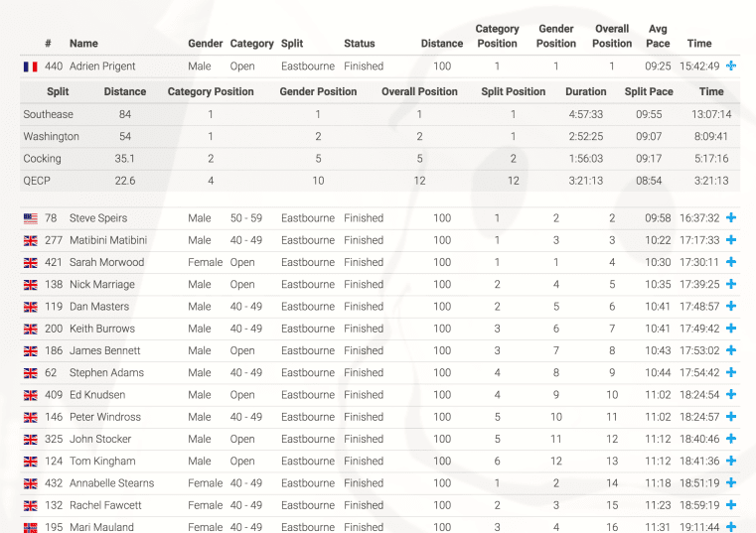Select the Cocking split row

click(x=379, y=159)
